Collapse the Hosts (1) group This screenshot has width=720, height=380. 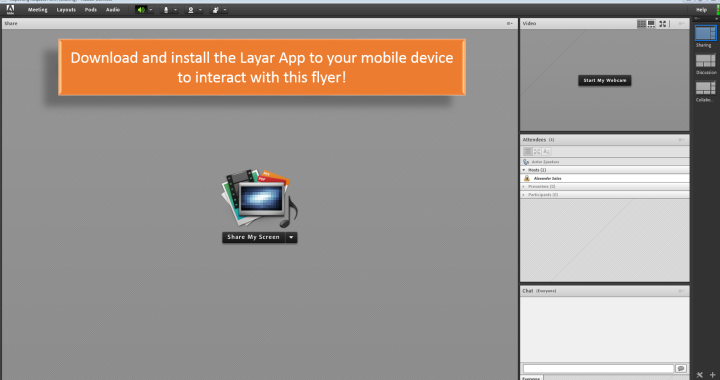click(x=524, y=170)
